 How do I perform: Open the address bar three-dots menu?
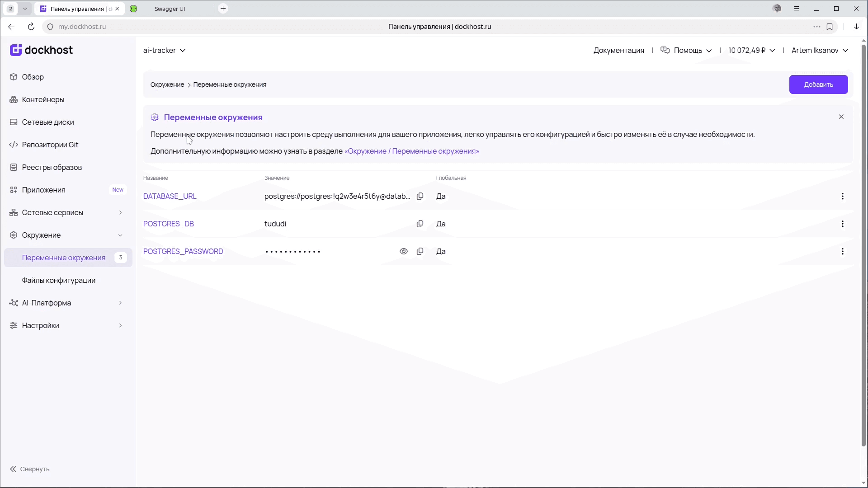point(816,27)
